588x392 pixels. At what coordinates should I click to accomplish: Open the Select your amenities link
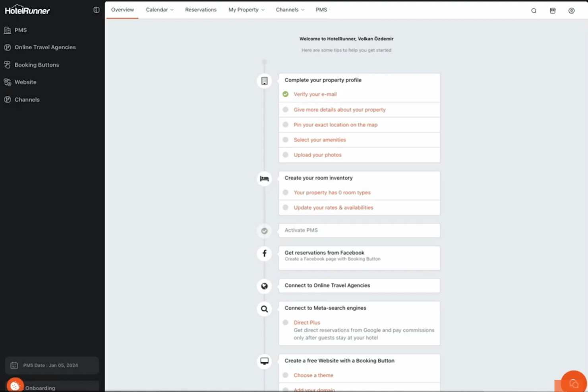coord(320,140)
